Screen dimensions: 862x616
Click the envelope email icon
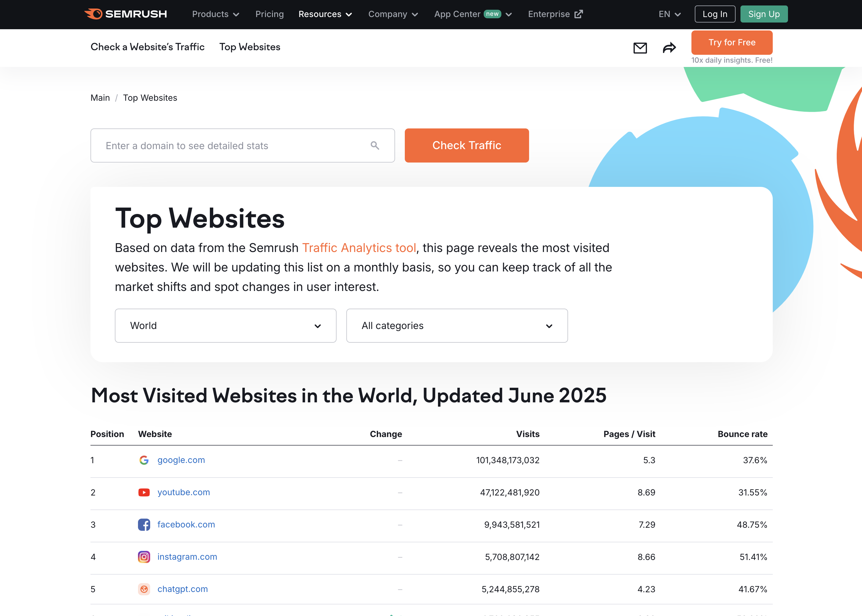point(640,48)
